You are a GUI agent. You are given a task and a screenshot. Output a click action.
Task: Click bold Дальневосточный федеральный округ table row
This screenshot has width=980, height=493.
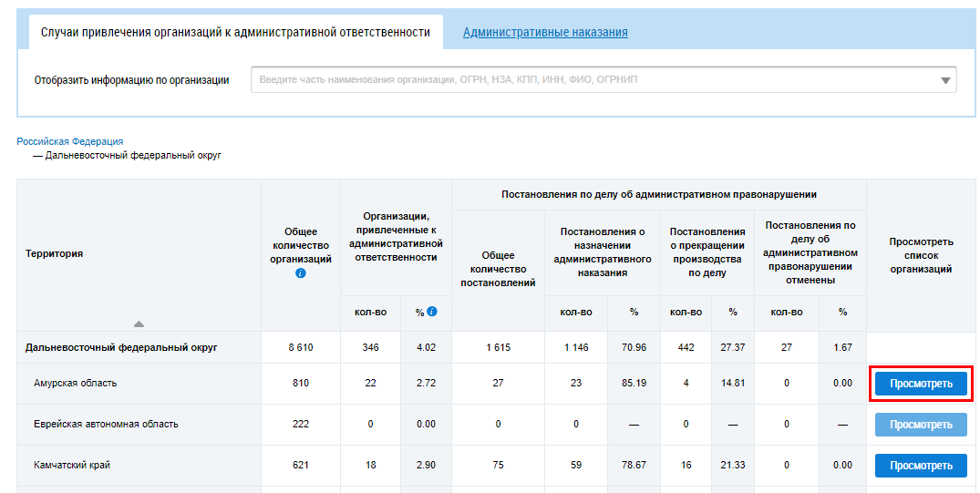pyautogui.click(x=121, y=347)
